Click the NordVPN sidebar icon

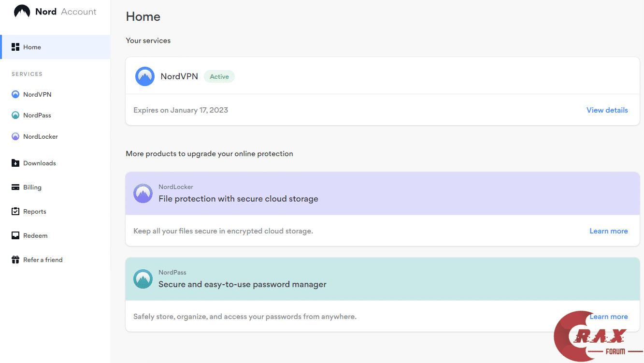pyautogui.click(x=15, y=95)
